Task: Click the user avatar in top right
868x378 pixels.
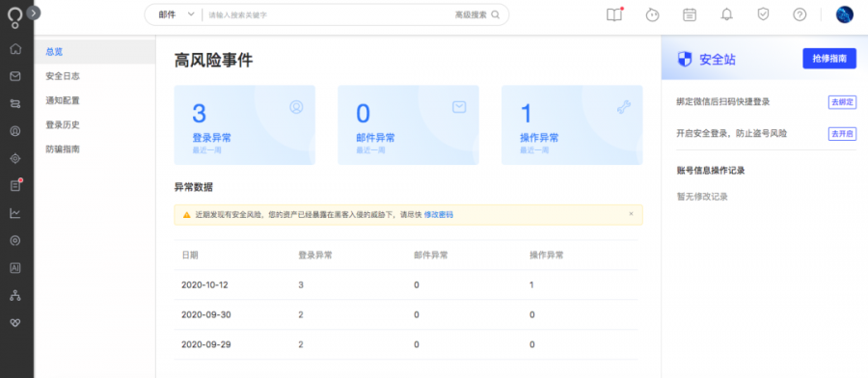Action: 844,14
